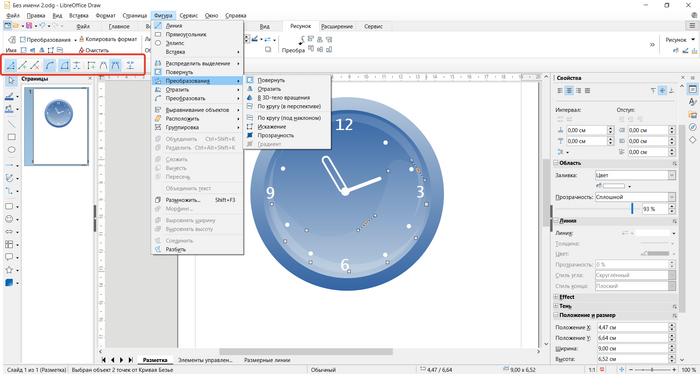The image size is (700, 374).
Task: Toggle vertical center text alignment
Action: (x=662, y=91)
